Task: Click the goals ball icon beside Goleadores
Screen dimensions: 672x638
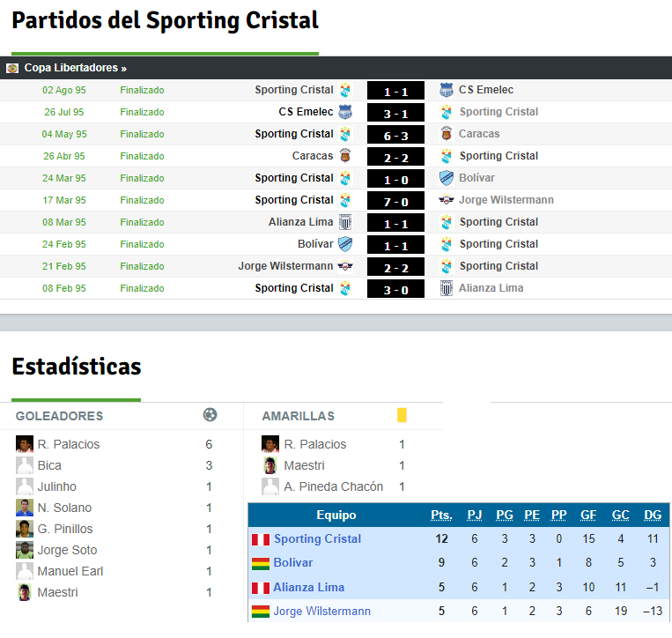Action: tap(210, 415)
